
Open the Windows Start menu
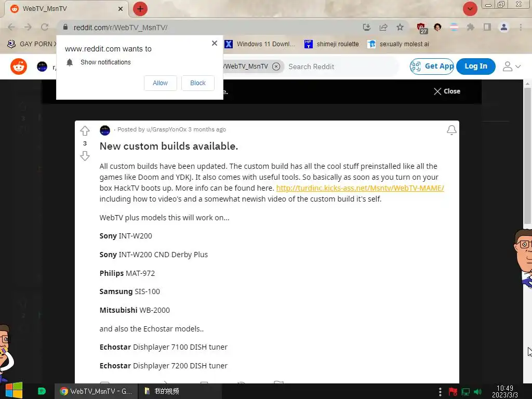[x=14, y=391]
